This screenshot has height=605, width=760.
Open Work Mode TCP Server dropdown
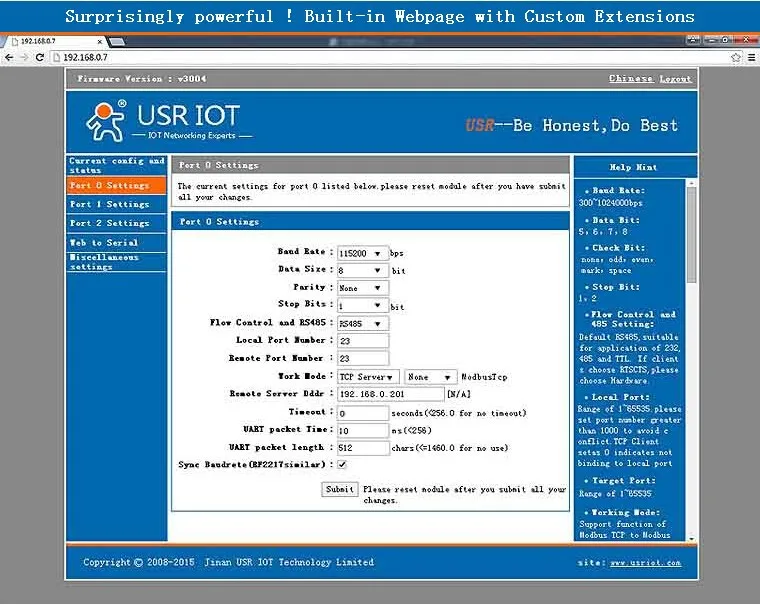tap(368, 377)
